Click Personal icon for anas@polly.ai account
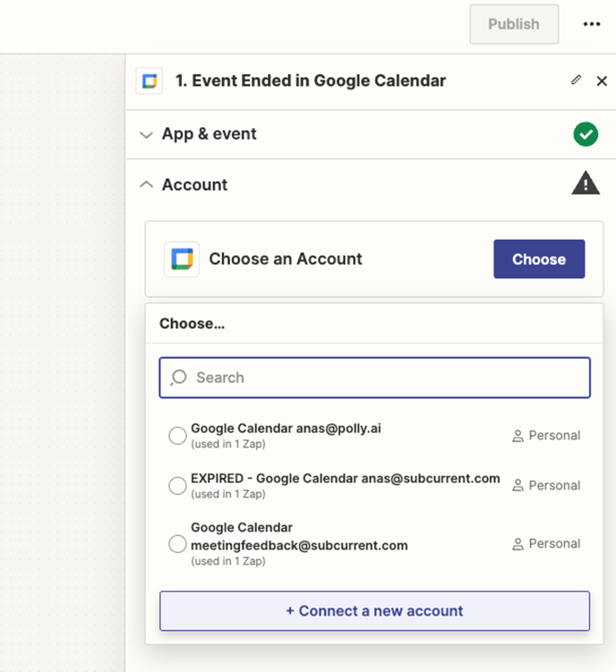Viewport: 616px width, 672px height. click(x=518, y=436)
